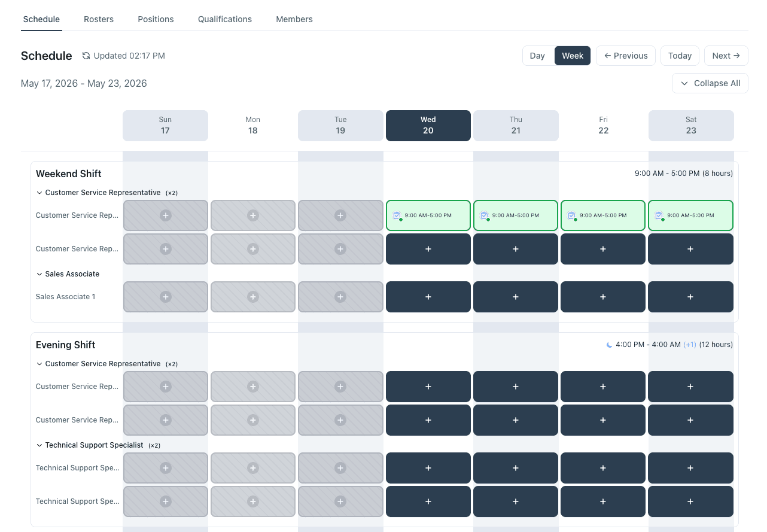Go to the Previous week
767x532 pixels.
point(626,56)
